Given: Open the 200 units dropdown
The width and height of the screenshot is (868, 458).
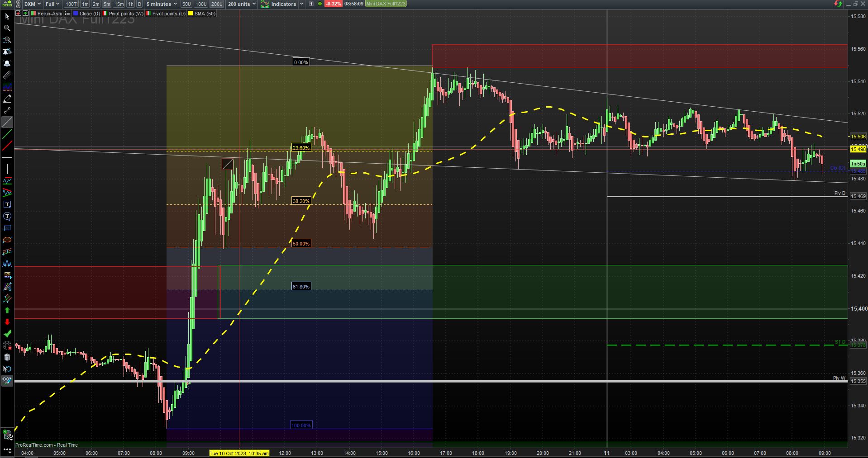Looking at the screenshot, I should coord(242,4).
